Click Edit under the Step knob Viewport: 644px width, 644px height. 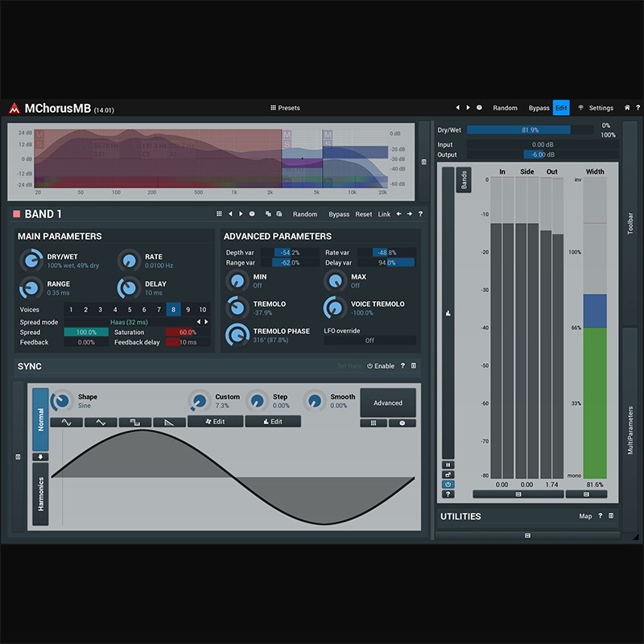[273, 421]
